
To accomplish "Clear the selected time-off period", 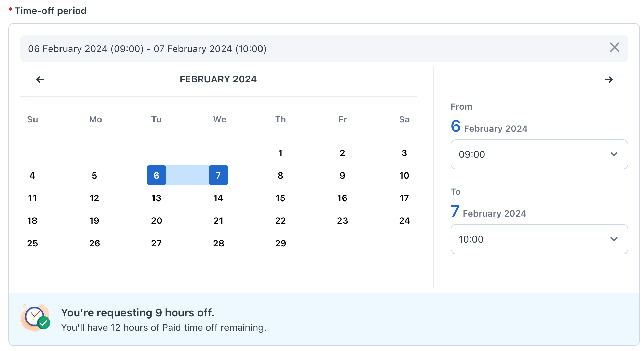I will [614, 48].
